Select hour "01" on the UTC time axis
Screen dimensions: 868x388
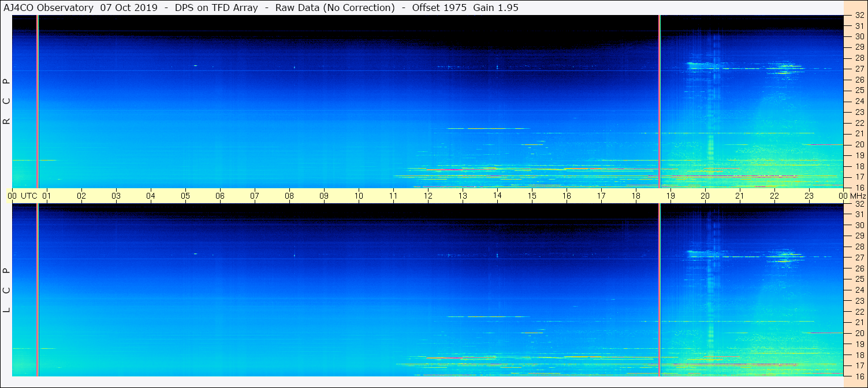pos(47,196)
